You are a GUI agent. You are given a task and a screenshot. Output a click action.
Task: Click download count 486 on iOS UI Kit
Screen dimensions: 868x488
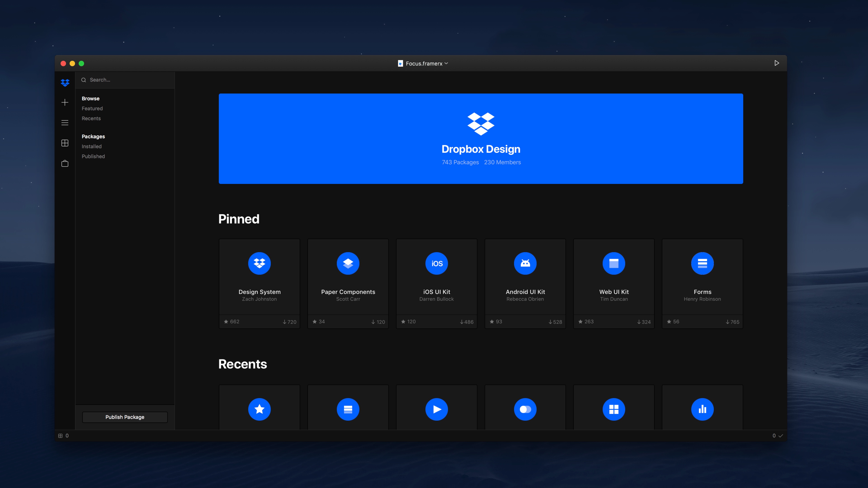(x=467, y=322)
